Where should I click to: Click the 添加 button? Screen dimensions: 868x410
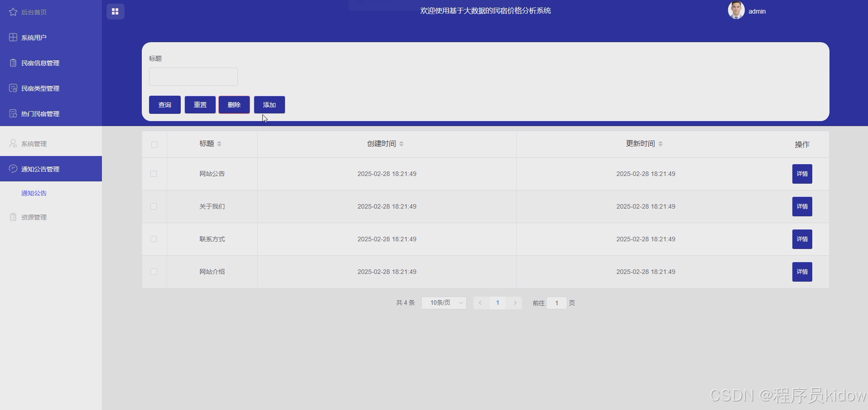coord(270,105)
